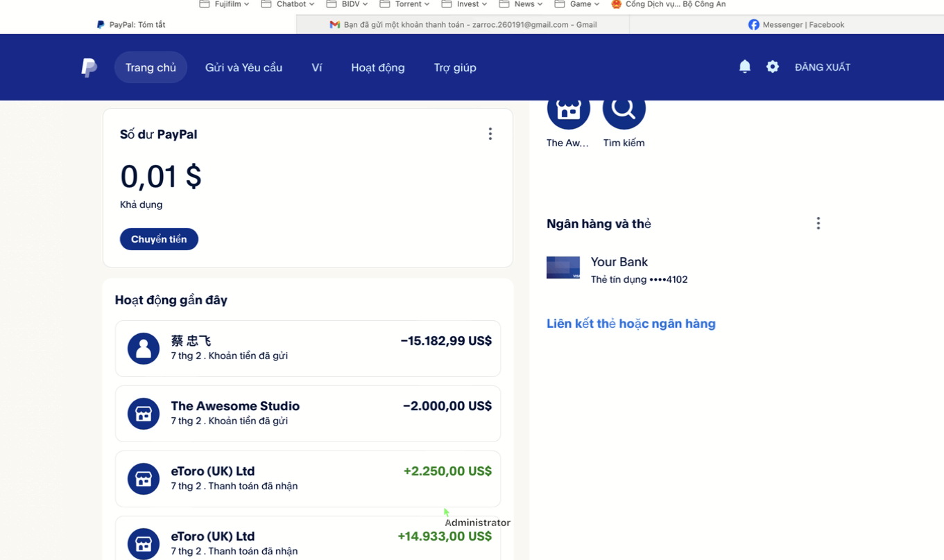The width and height of the screenshot is (944, 560).
Task: Click Liên kết thẻ hoặc ngân hàng link
Action: pyautogui.click(x=631, y=324)
